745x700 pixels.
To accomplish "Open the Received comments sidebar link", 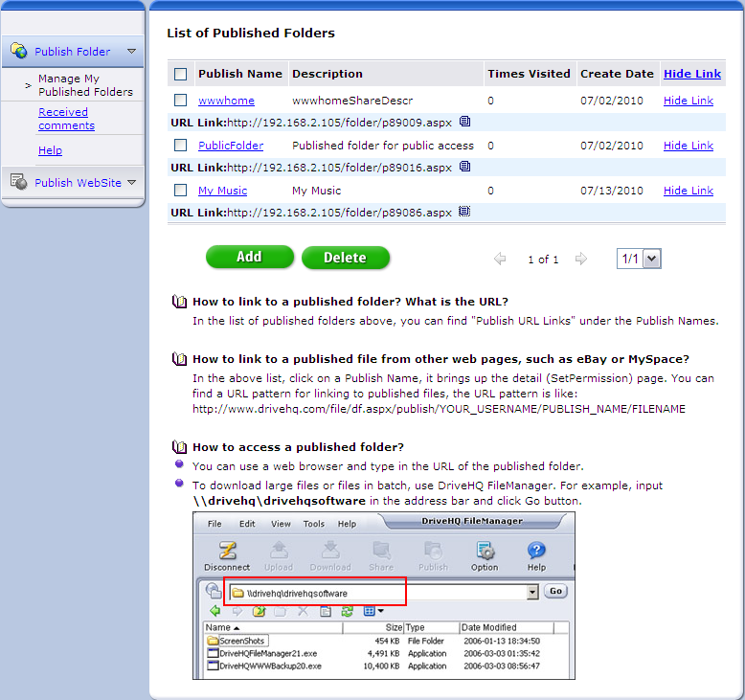I will [66, 119].
